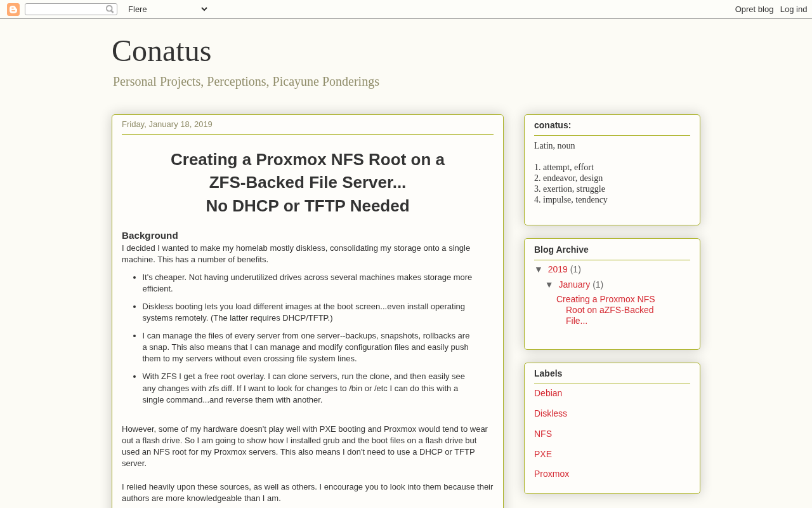The height and width of the screenshot is (508, 812).
Task: Collapse the 2019 archive arrow
Action: tap(539, 269)
